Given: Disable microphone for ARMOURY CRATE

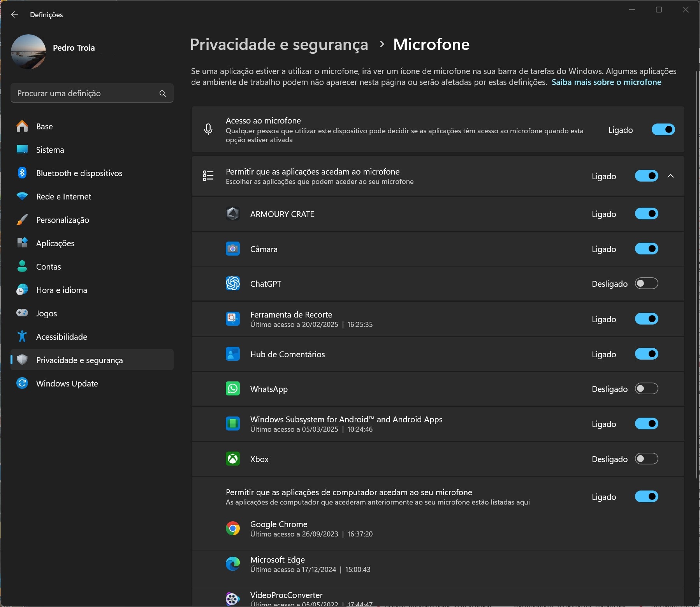Looking at the screenshot, I should [647, 214].
